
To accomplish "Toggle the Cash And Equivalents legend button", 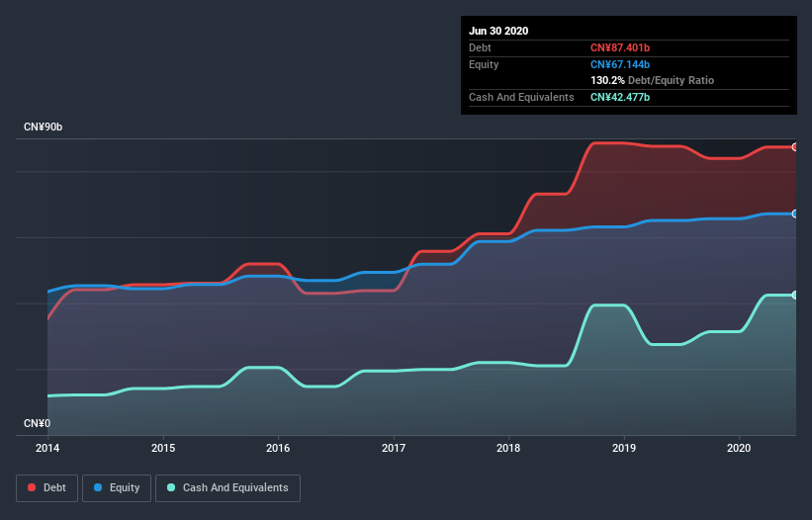I will [x=227, y=488].
